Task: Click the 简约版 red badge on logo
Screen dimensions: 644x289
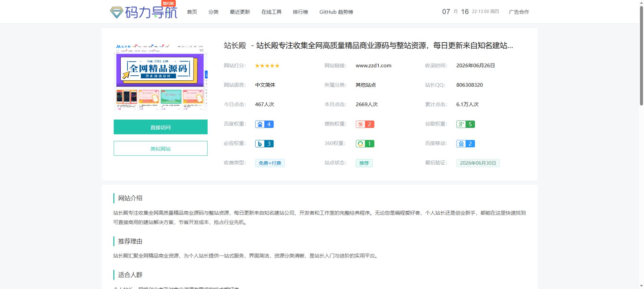Action: click(168, 3)
